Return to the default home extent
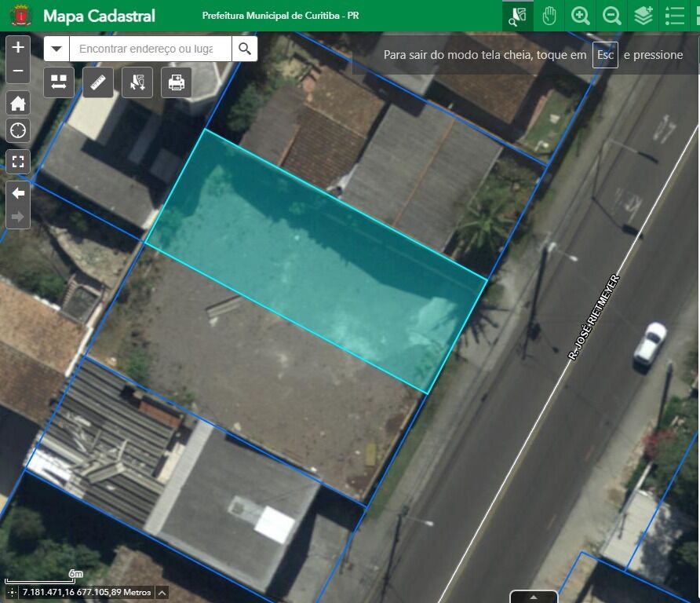Image resolution: width=700 pixels, height=603 pixels. click(18, 103)
